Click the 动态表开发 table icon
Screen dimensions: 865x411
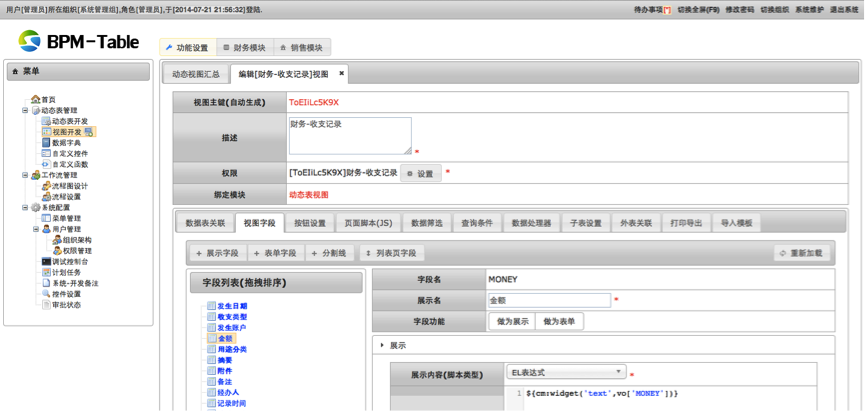click(46, 121)
